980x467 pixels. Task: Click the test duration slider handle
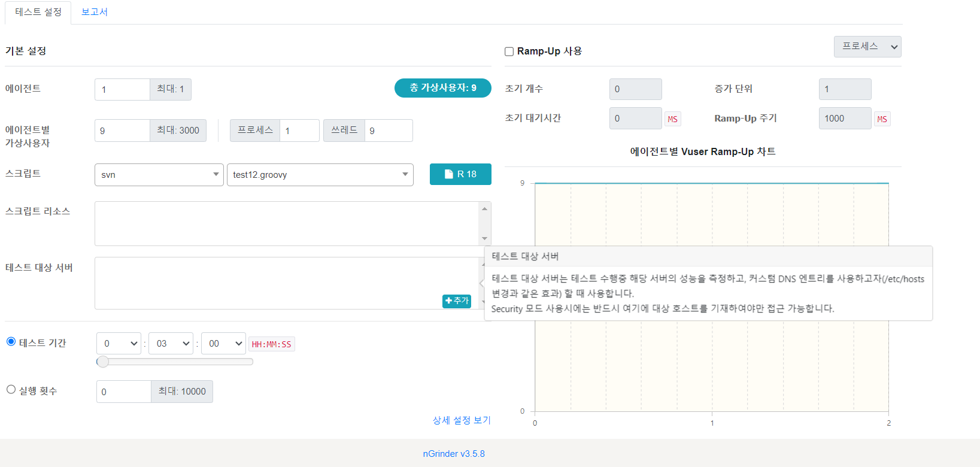(x=103, y=362)
